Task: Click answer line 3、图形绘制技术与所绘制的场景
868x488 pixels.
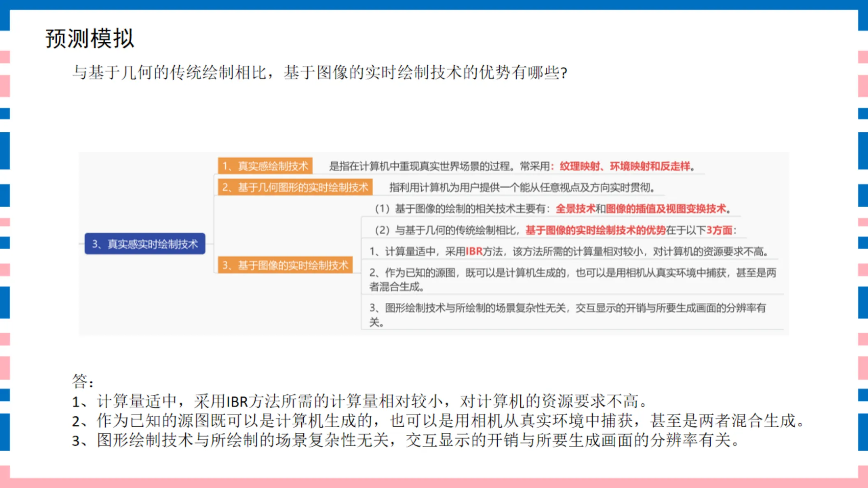Action: tap(406, 440)
